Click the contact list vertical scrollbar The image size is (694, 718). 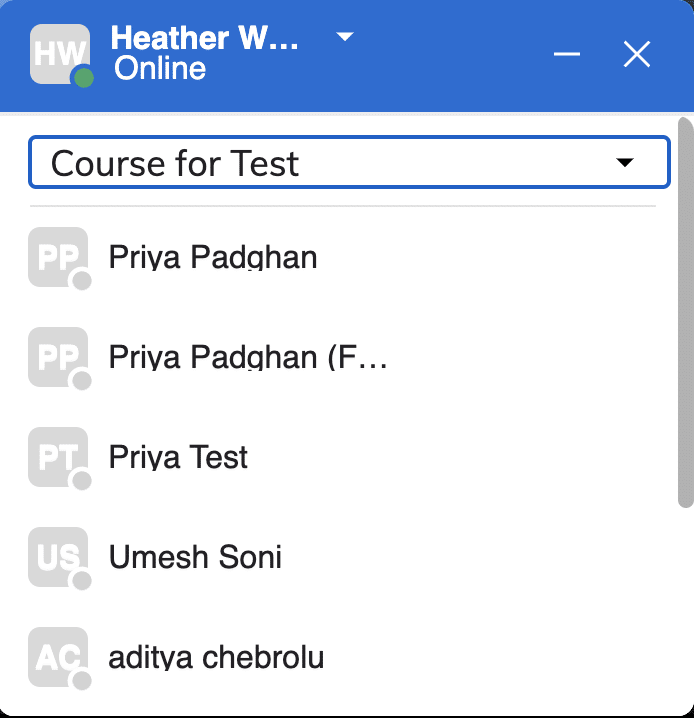[685, 310]
